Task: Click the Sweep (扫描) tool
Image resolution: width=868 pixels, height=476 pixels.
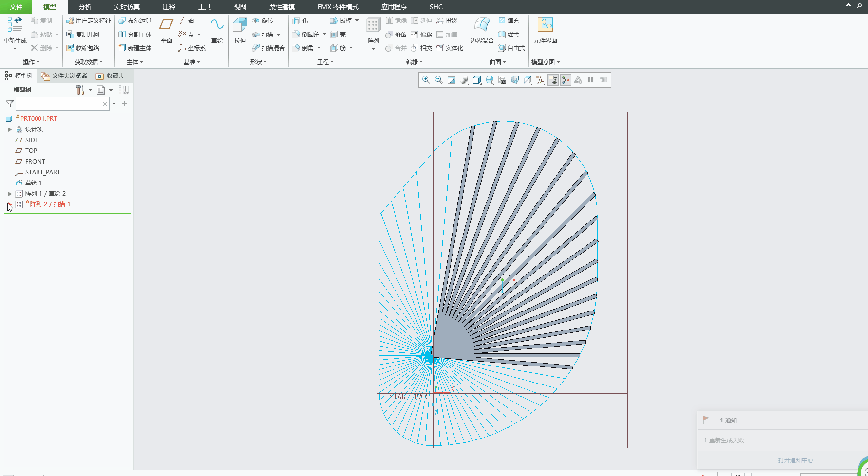Action: point(263,35)
